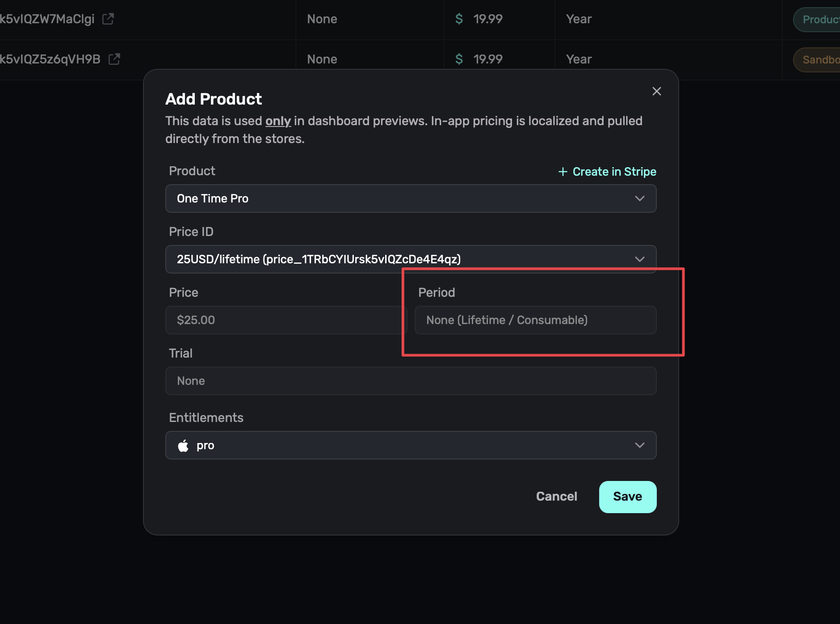Click the Year cell in the second row
Screen dimensions: 840x624
579,59
